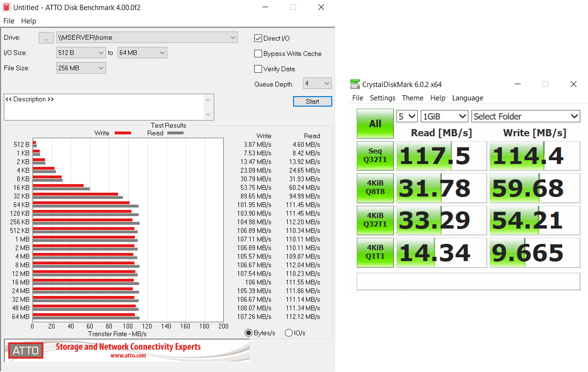The image size is (588, 372).
Task: Enable the Direct I/O checkbox
Action: coord(258,38)
